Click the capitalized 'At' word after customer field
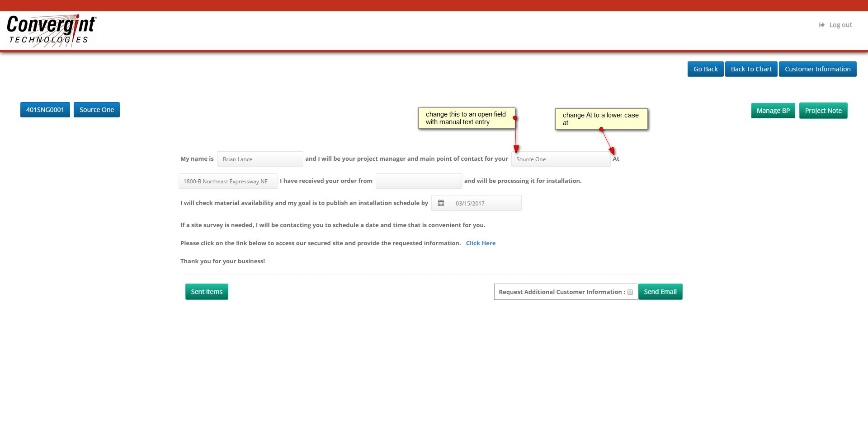Image resolution: width=868 pixels, height=429 pixels. 616,159
